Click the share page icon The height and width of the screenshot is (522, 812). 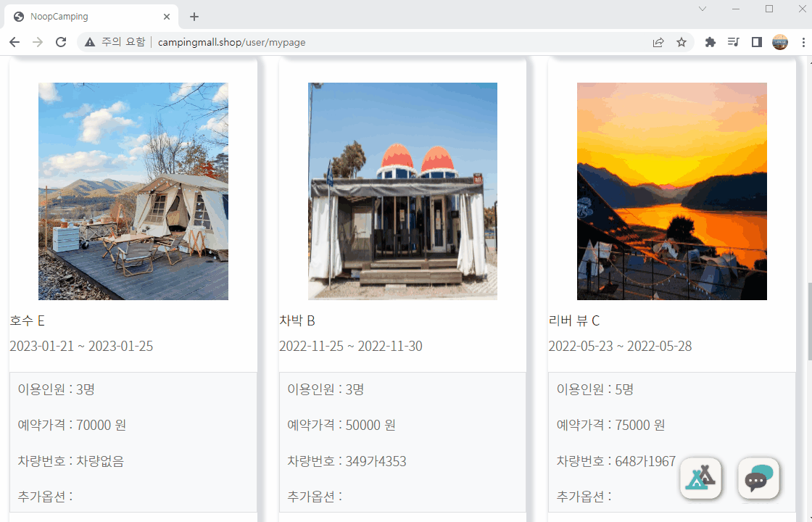point(658,43)
